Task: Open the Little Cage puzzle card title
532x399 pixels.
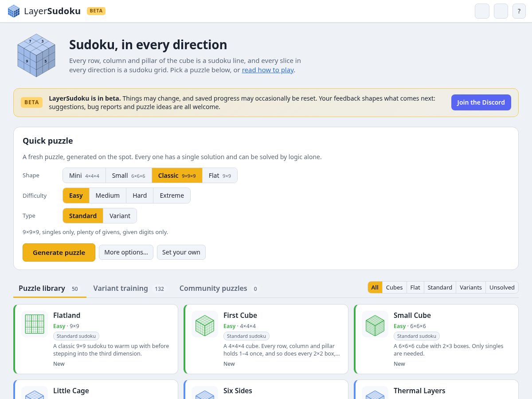Action: [x=71, y=391]
